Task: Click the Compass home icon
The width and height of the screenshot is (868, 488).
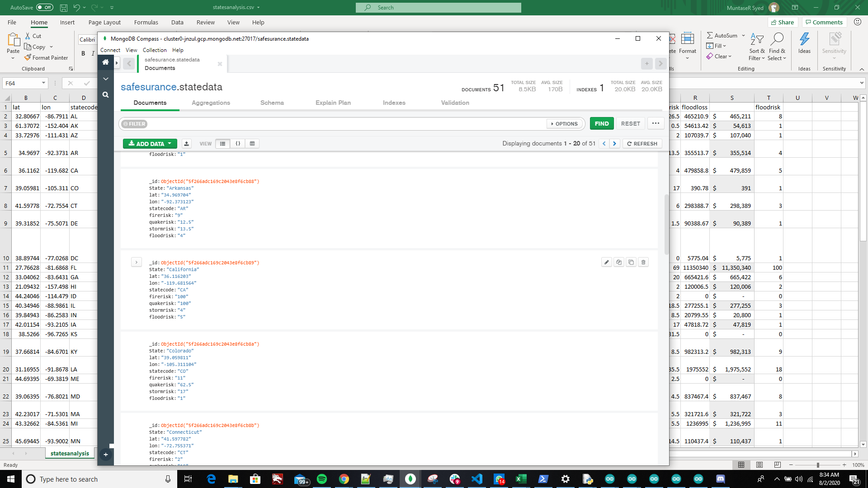Action: tap(105, 62)
